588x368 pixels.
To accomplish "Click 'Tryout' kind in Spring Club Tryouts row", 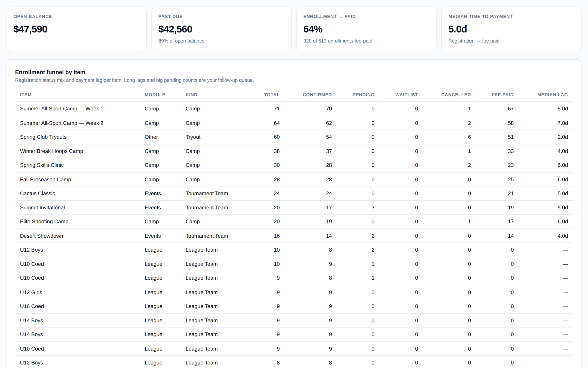I will pyautogui.click(x=193, y=137).
